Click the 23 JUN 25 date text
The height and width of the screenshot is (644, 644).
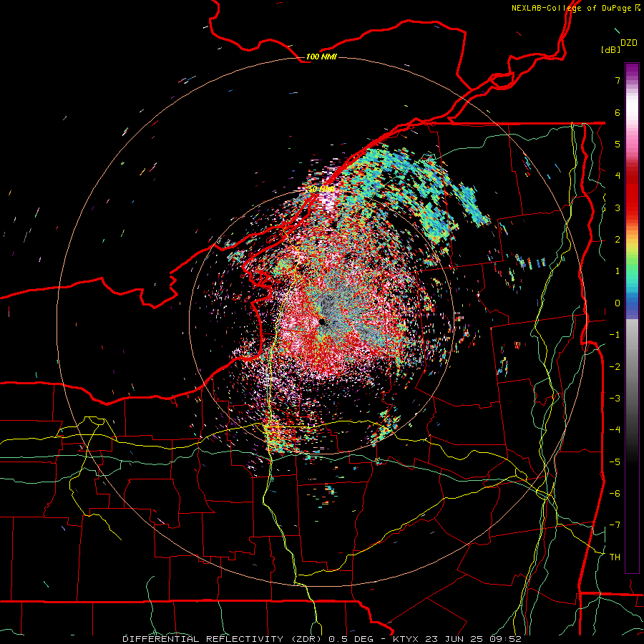pyautogui.click(x=456, y=639)
